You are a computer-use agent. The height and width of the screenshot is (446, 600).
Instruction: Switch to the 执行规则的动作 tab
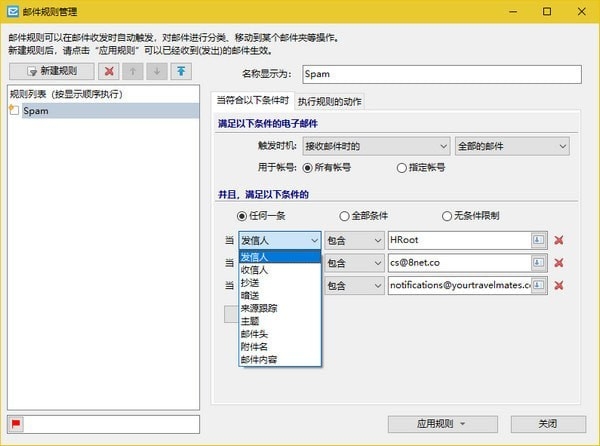[329, 101]
